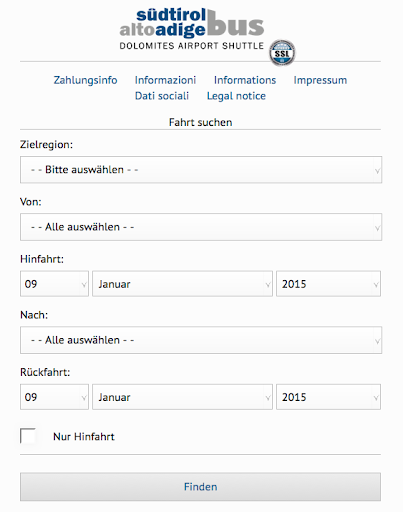
Task: Open the Zielregion dropdown
Action: tap(201, 170)
